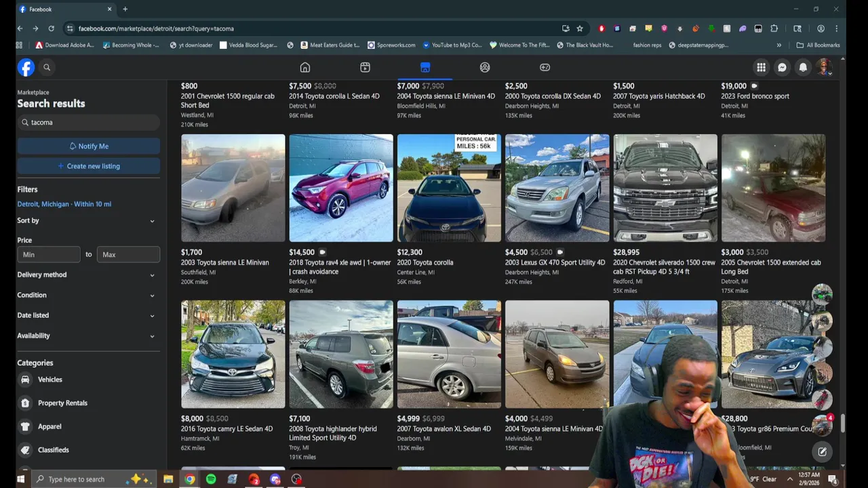Open Messenger chats icon
The image size is (868, 488).
[782, 67]
